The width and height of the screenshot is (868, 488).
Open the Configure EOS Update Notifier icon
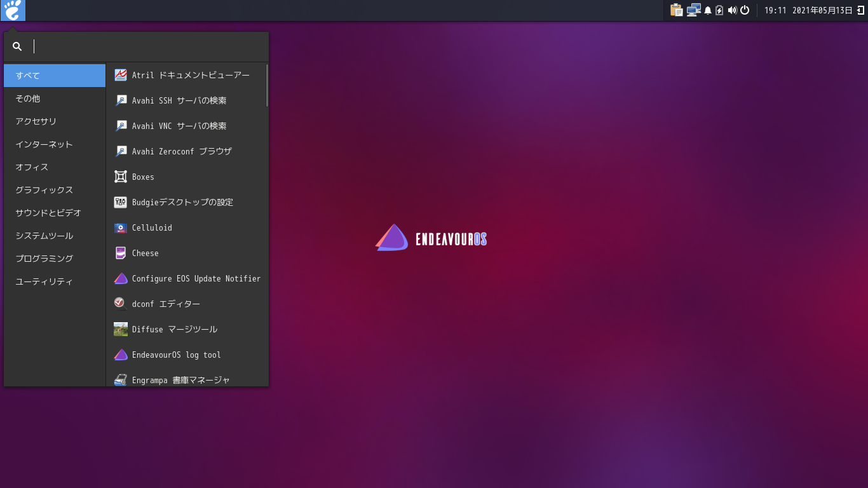click(120, 278)
